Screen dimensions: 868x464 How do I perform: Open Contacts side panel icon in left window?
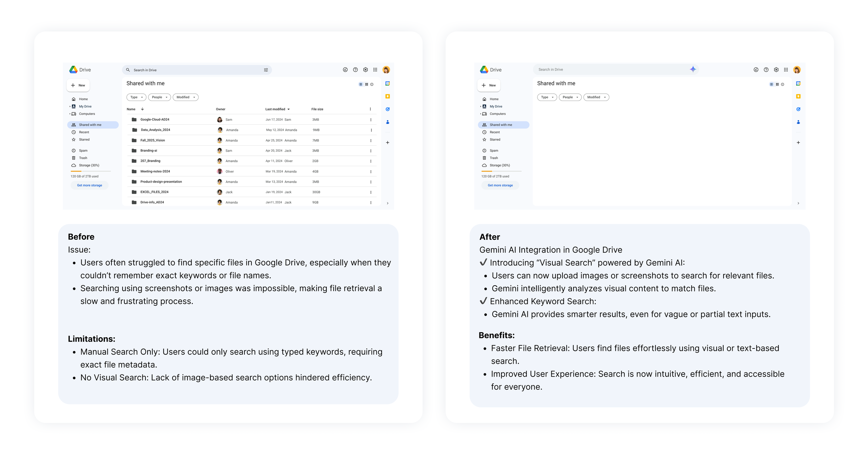pyautogui.click(x=387, y=122)
